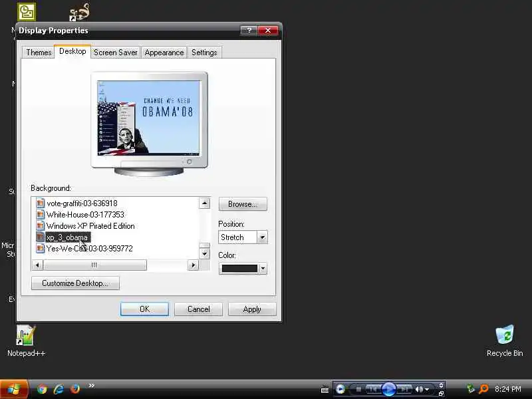Switch to the Themes tab
This screenshot has width=532, height=399.
39,53
